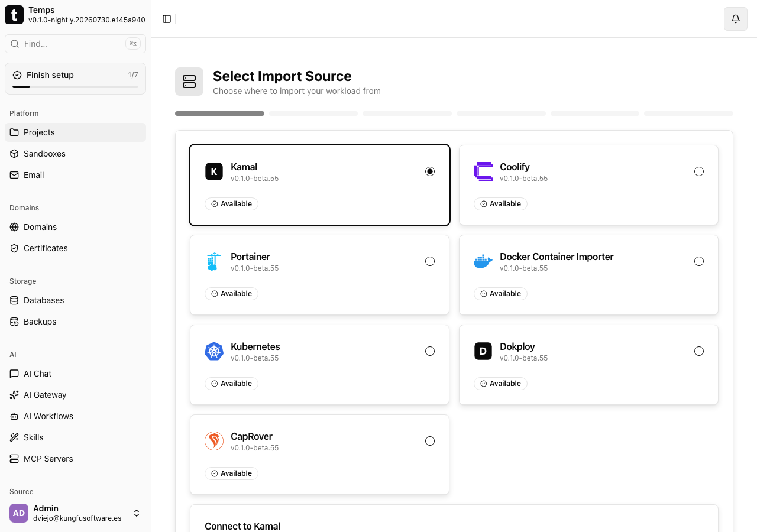Navigate to Domains menu item

tap(75, 227)
